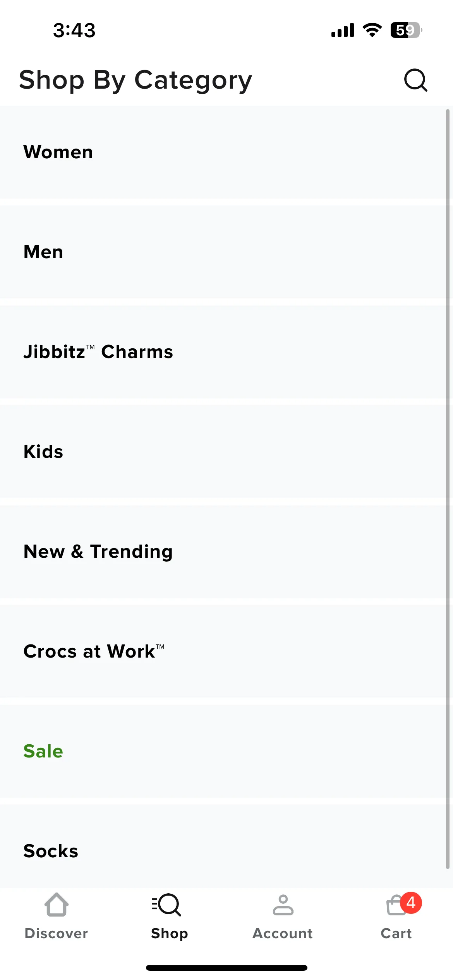The height and width of the screenshot is (980, 453).
Task: Tap the search magnifier icon
Action: [x=416, y=80]
